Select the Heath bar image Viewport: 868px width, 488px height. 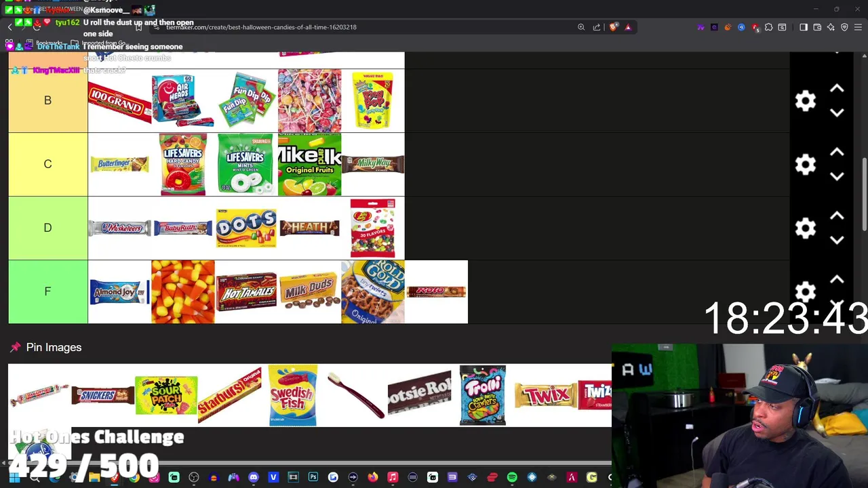309,228
